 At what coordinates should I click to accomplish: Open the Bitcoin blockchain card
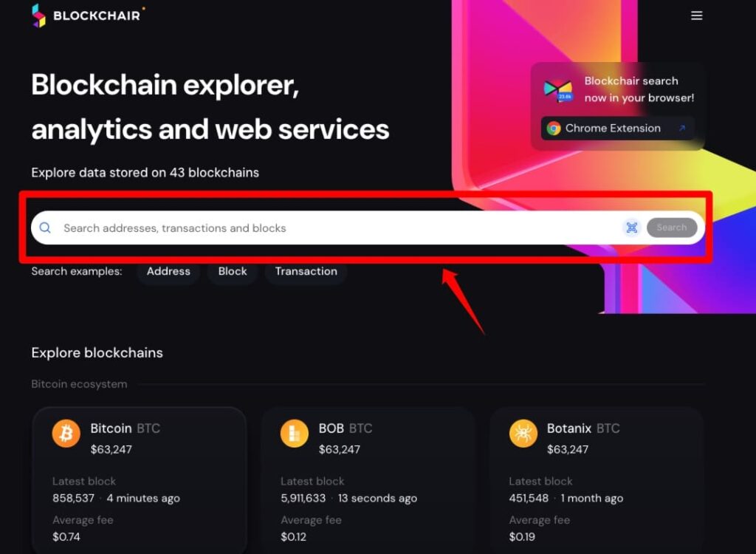140,480
